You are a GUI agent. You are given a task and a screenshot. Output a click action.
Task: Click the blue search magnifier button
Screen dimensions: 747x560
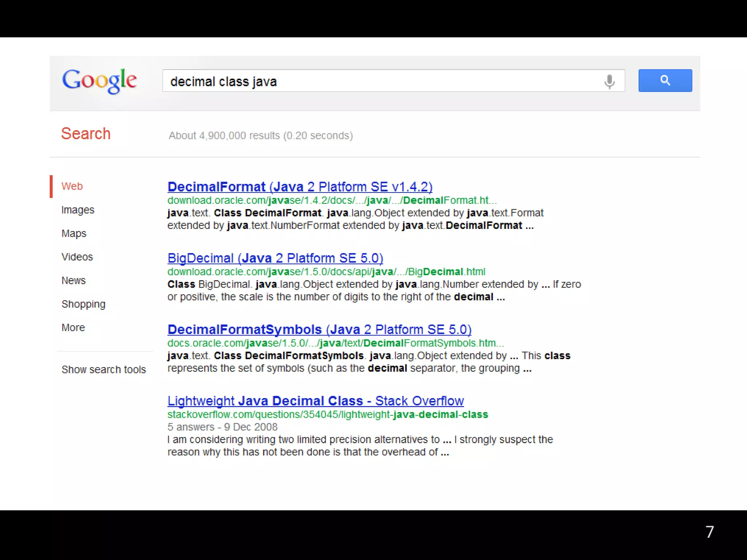pos(665,81)
